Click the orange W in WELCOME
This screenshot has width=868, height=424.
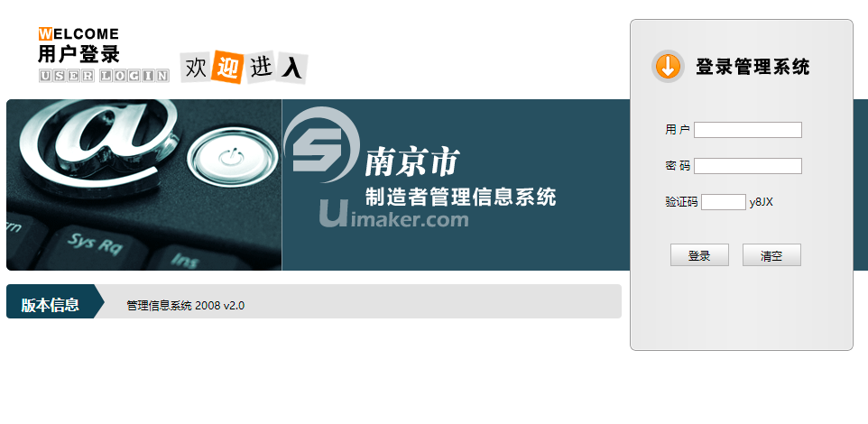[45, 33]
